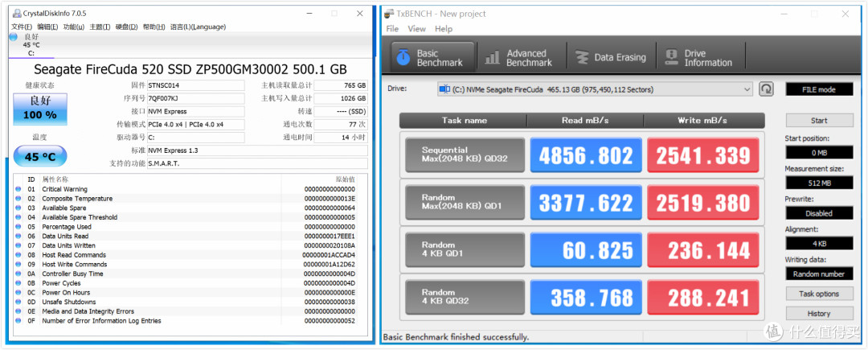
Task: Click the host reads total 765 GB field
Action: (x=341, y=85)
